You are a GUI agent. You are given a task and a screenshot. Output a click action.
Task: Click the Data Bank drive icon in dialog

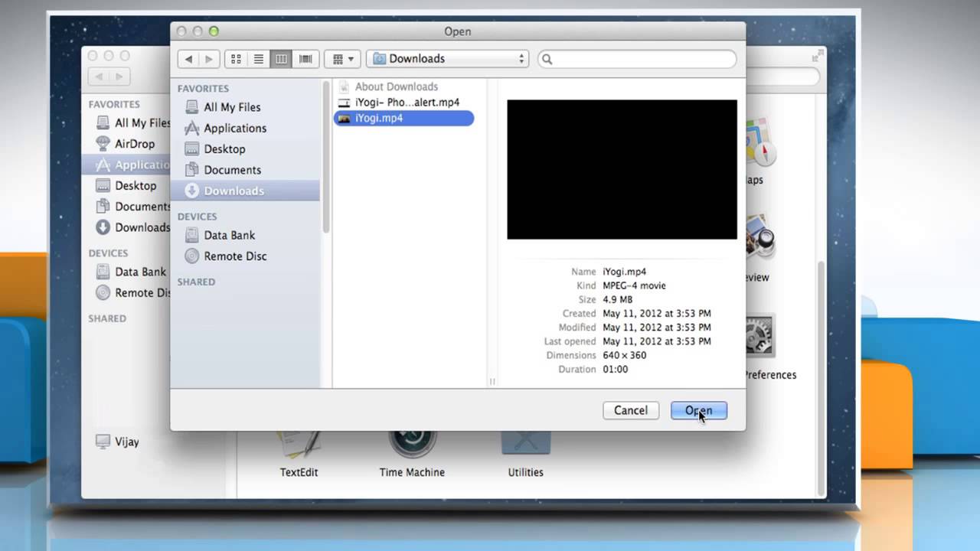(191, 235)
